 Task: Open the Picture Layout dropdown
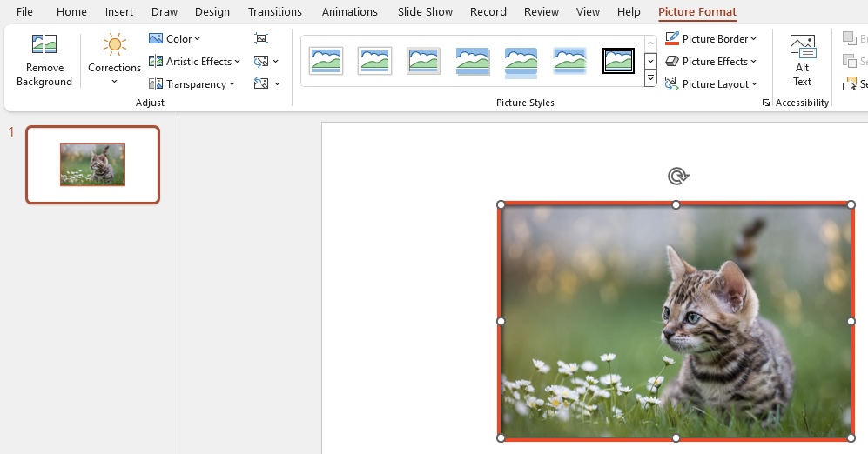coord(710,84)
